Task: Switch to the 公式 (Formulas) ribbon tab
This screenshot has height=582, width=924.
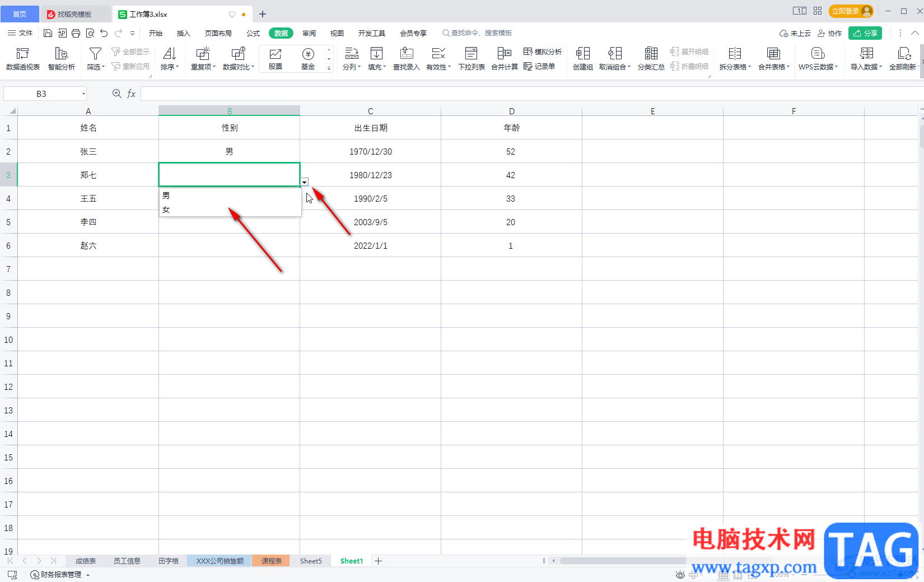Action: pos(253,33)
